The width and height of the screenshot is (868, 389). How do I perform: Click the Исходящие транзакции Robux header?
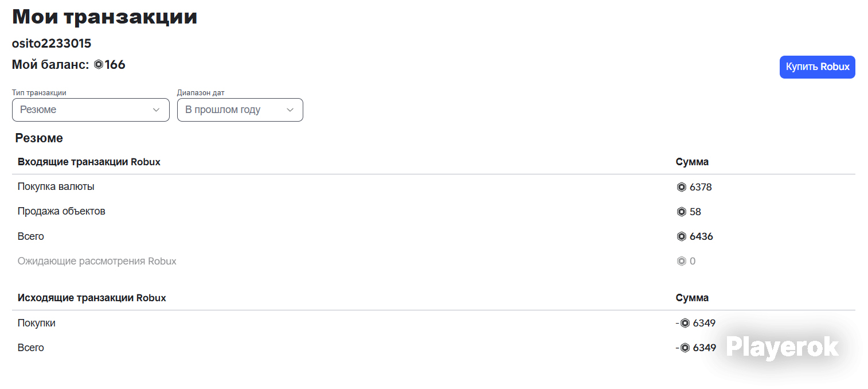92,298
